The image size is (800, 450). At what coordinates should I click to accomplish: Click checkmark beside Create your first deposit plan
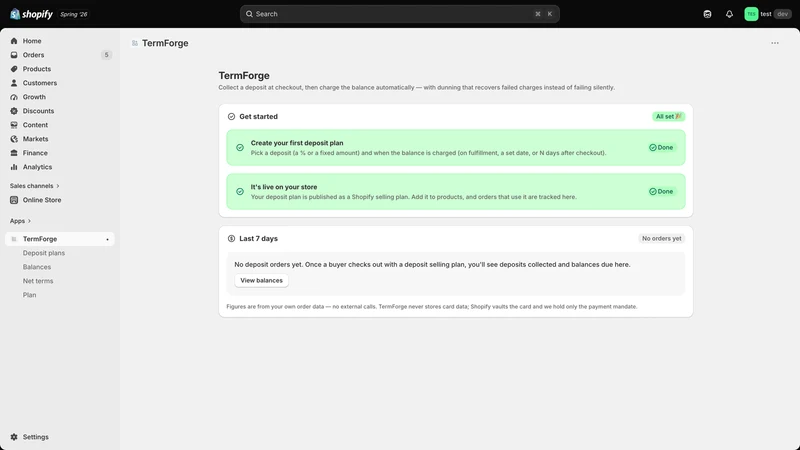coord(240,147)
